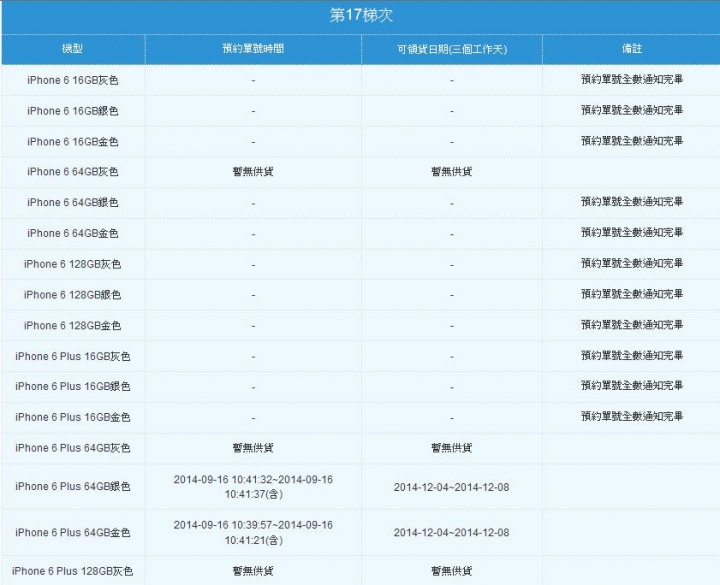
Task: Click the iPhone 6 16GB銀色 row label
Action: click(x=73, y=111)
